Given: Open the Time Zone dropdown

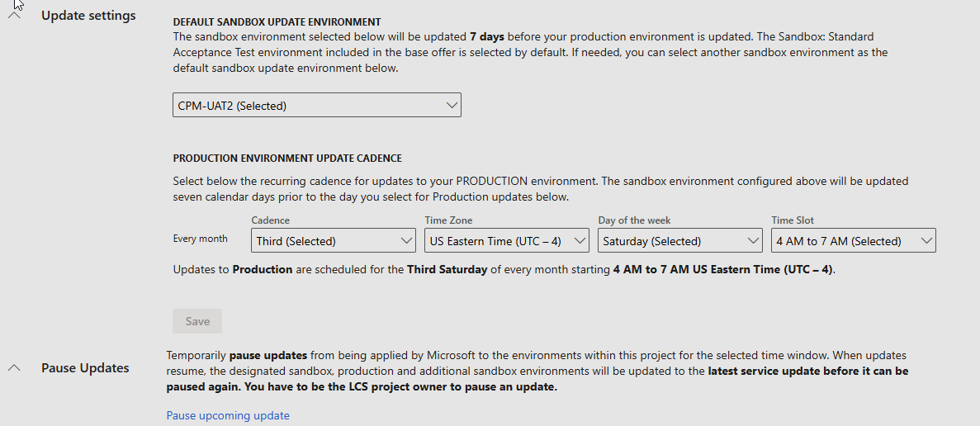Looking at the screenshot, I should click(x=506, y=241).
